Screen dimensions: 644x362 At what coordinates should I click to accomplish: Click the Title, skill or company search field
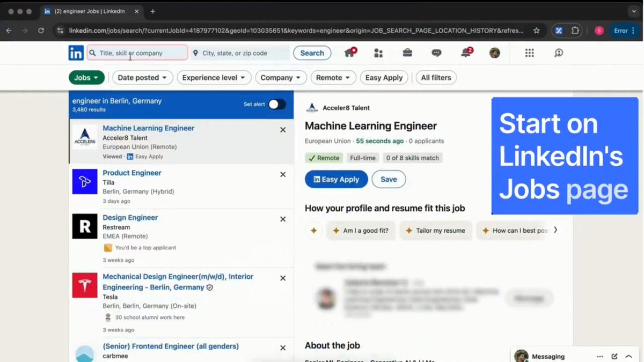click(x=137, y=53)
